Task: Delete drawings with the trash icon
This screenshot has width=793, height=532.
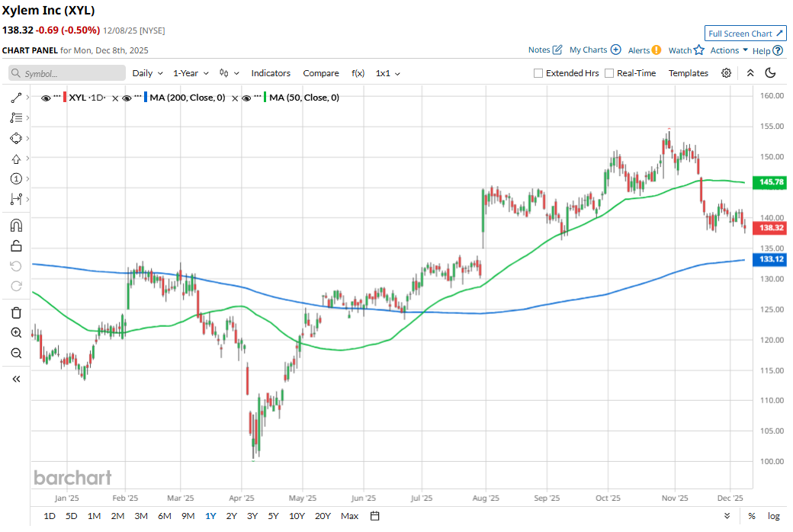Action: (x=16, y=312)
